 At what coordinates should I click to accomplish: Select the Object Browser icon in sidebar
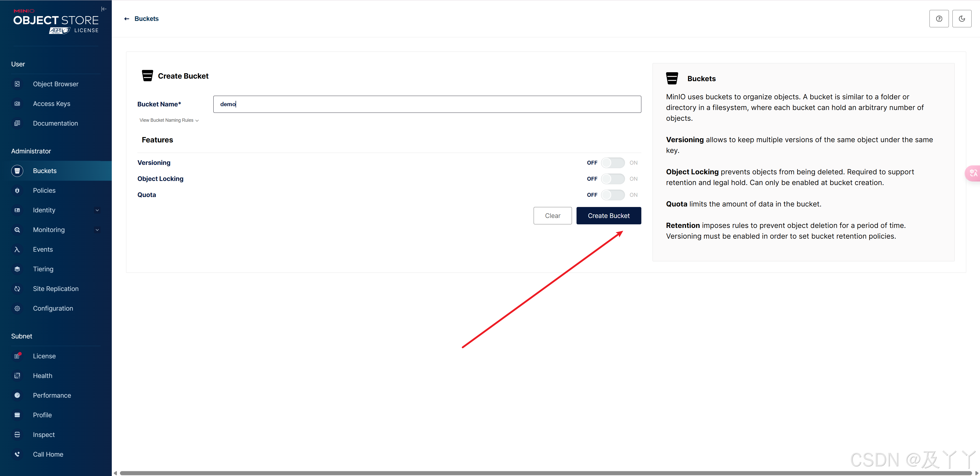click(18, 84)
